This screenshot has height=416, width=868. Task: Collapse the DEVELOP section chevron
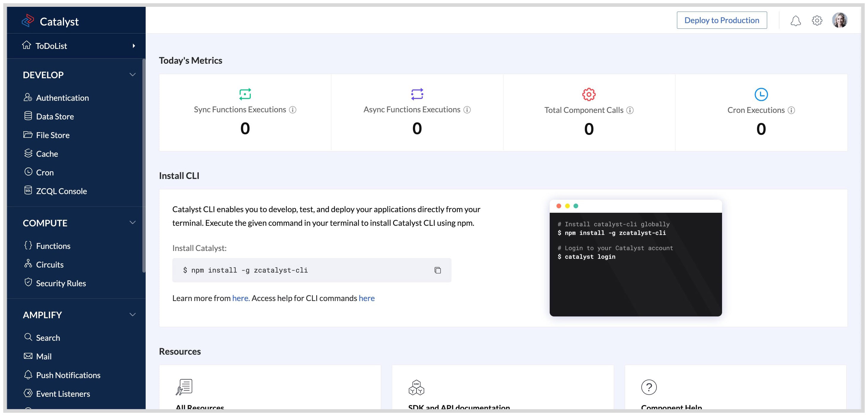point(132,74)
